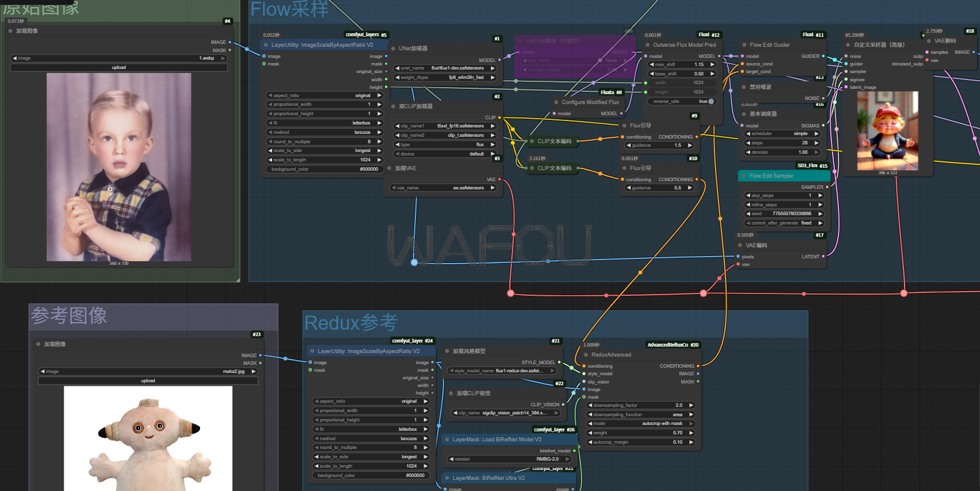Collapse the 加载CLIP视觉 node using its title dot
Screen dimensions: 980x491
(451, 393)
